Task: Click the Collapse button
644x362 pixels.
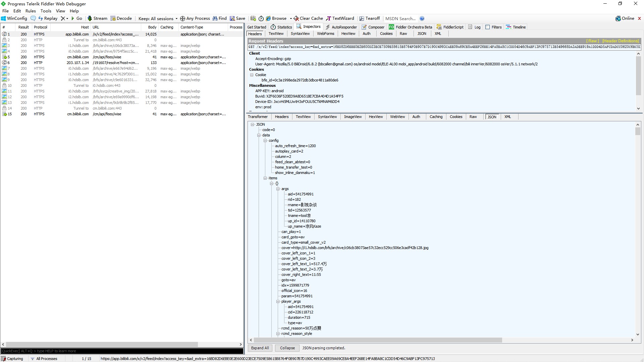Action: pyautogui.click(x=287, y=348)
